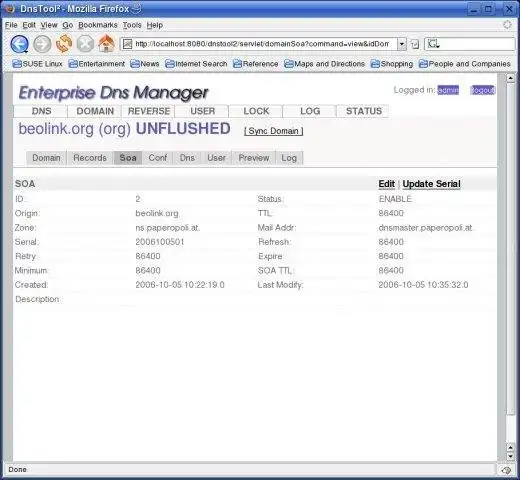
Task: Switch to the STATUS main tab
Action: tap(364, 111)
